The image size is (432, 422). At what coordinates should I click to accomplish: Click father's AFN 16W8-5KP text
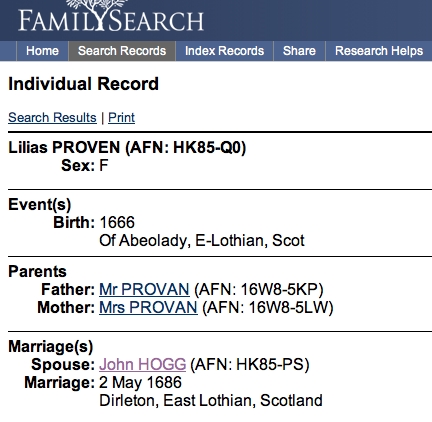point(259,289)
